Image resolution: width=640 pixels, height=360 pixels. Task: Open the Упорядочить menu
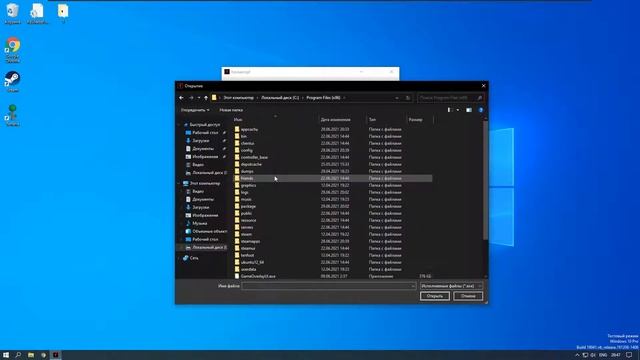195,110
